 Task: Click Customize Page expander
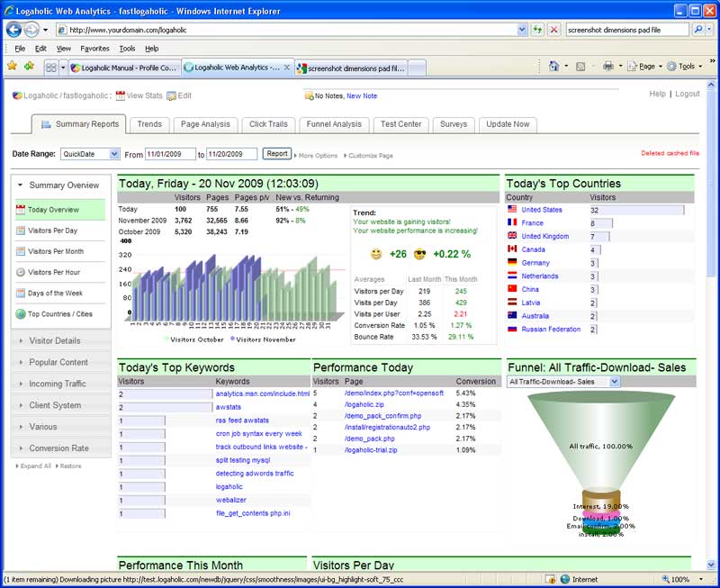coord(369,156)
